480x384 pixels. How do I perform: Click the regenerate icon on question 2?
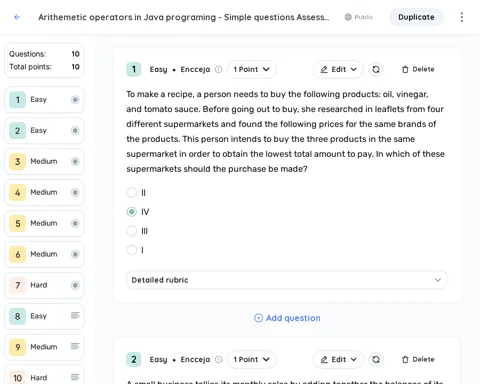click(376, 359)
